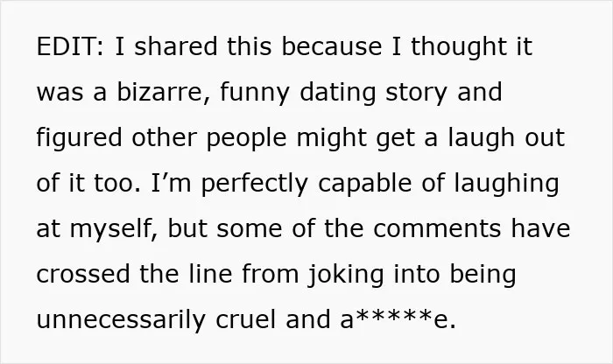The height and width of the screenshot is (364, 613).
Task: Select the word "comments"
Action: [437, 229]
